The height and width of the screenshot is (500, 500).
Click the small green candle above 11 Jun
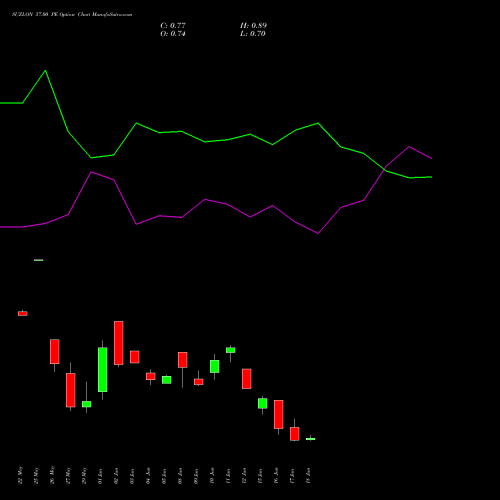(x=231, y=350)
